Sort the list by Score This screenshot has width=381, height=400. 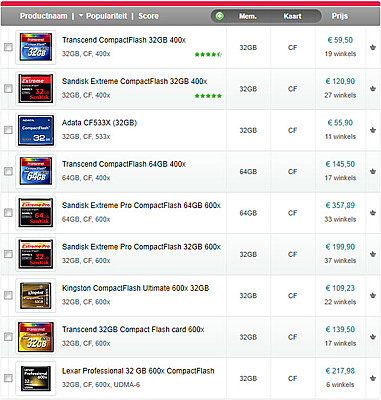pyautogui.click(x=148, y=16)
